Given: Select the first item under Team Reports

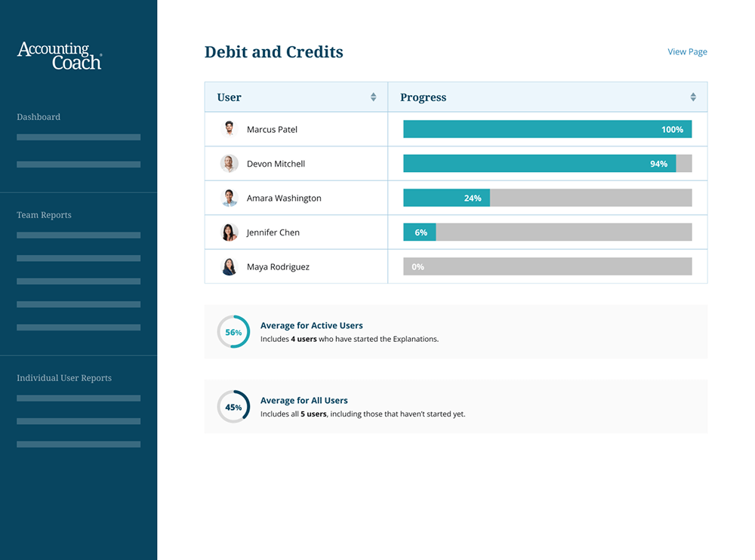Looking at the screenshot, I should pyautogui.click(x=79, y=235).
